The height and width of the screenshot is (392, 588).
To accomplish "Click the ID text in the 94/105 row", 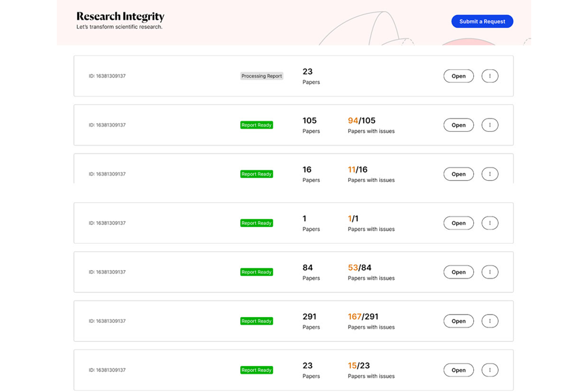I will click(x=107, y=125).
